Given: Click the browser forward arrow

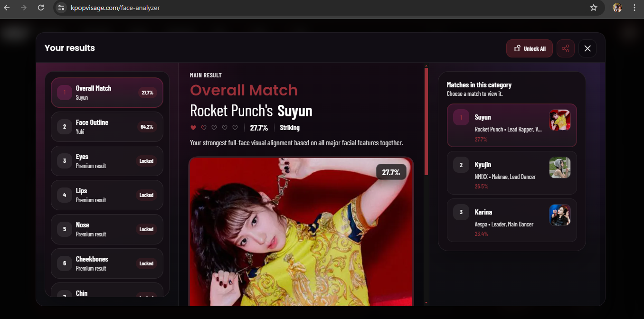Looking at the screenshot, I should point(24,8).
